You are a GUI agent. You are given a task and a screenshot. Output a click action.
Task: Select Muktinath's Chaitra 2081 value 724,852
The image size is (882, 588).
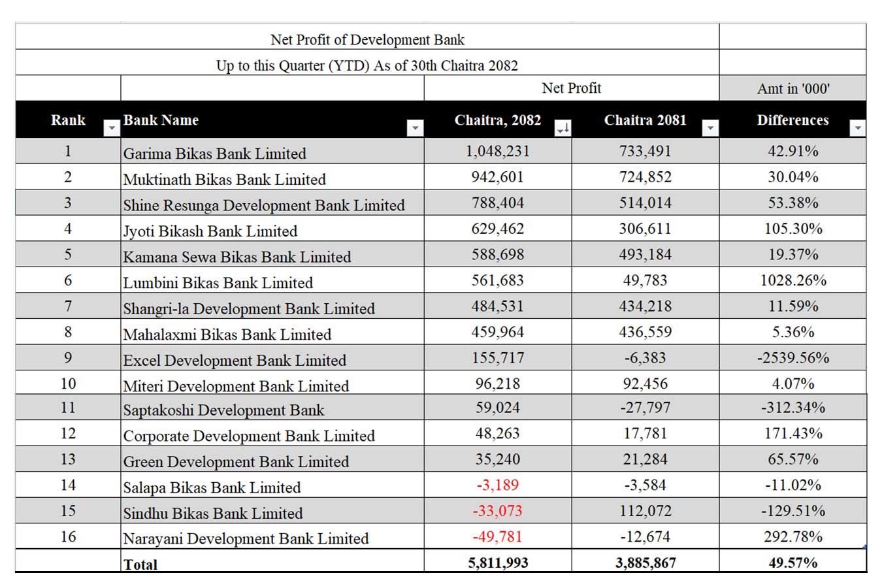(x=645, y=177)
